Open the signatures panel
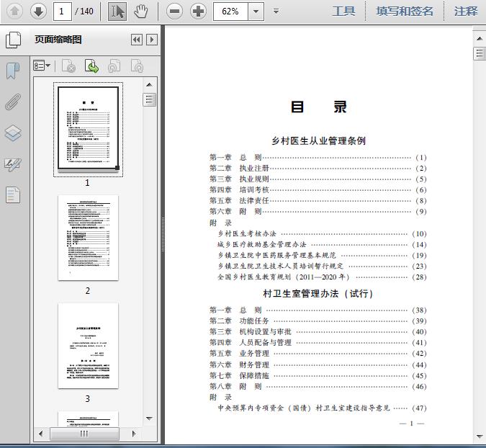This screenshot has width=486, height=448. (13, 164)
